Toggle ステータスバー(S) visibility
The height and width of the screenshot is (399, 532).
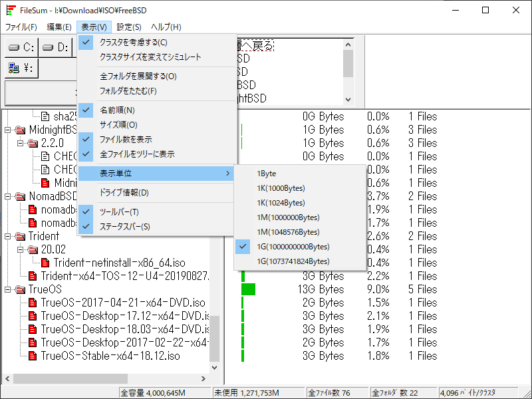[157, 227]
